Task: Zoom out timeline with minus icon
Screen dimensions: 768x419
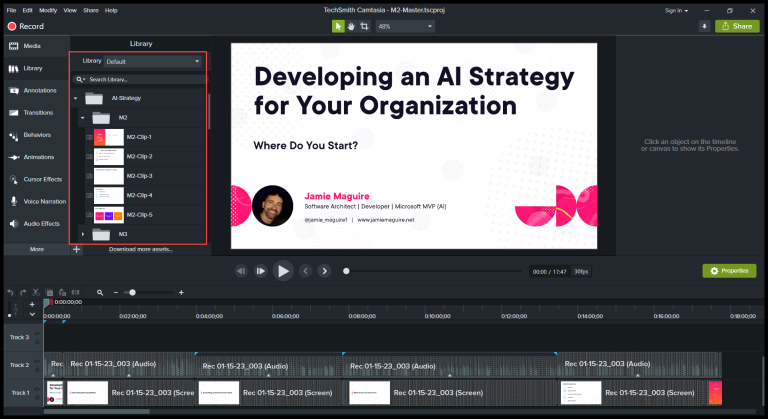Action: [x=116, y=293]
